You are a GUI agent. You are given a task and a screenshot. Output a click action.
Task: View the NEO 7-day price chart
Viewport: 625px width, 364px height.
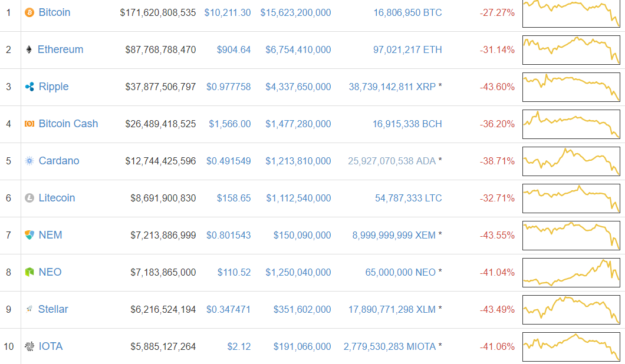point(571,272)
